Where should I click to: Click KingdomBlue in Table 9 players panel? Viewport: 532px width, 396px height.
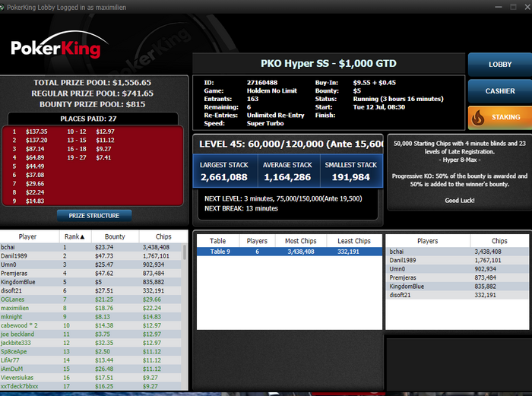(458, 287)
